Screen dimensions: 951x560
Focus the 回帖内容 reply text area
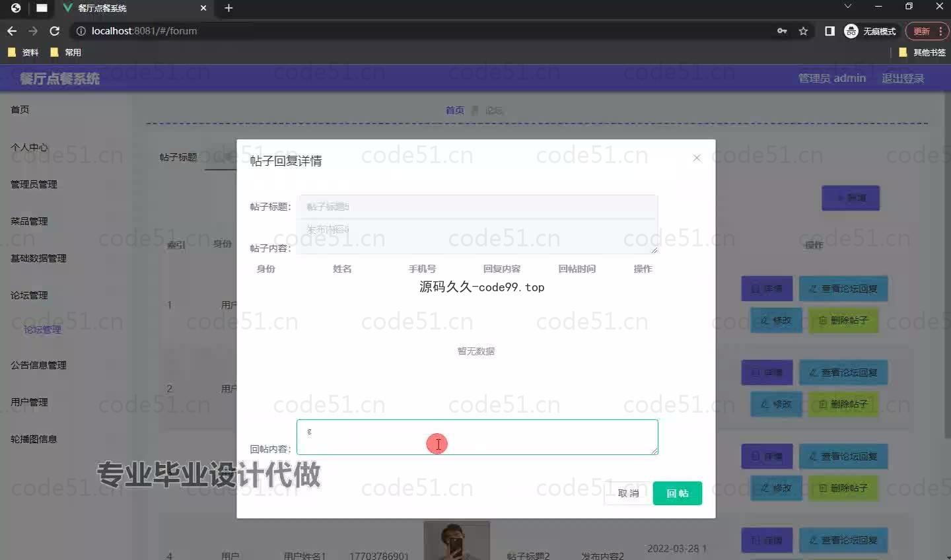477,437
